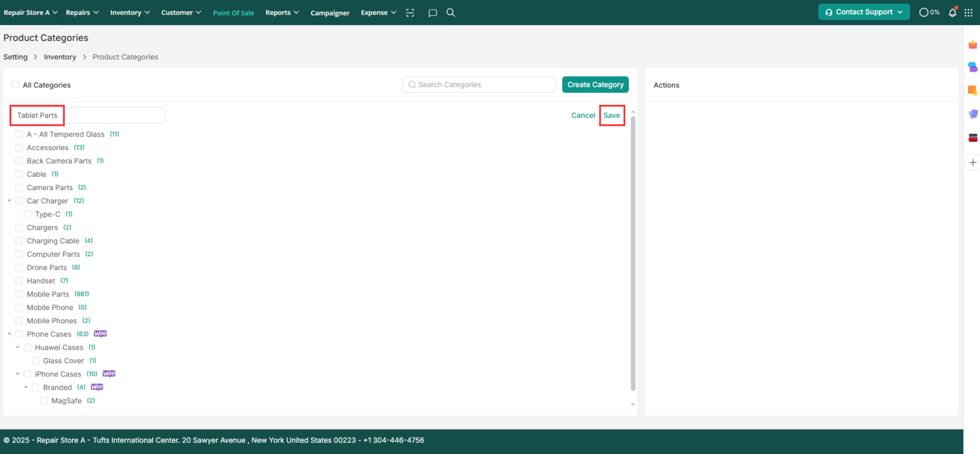The height and width of the screenshot is (454, 980).
Task: Open the Inventory dropdown menu
Action: [130, 12]
